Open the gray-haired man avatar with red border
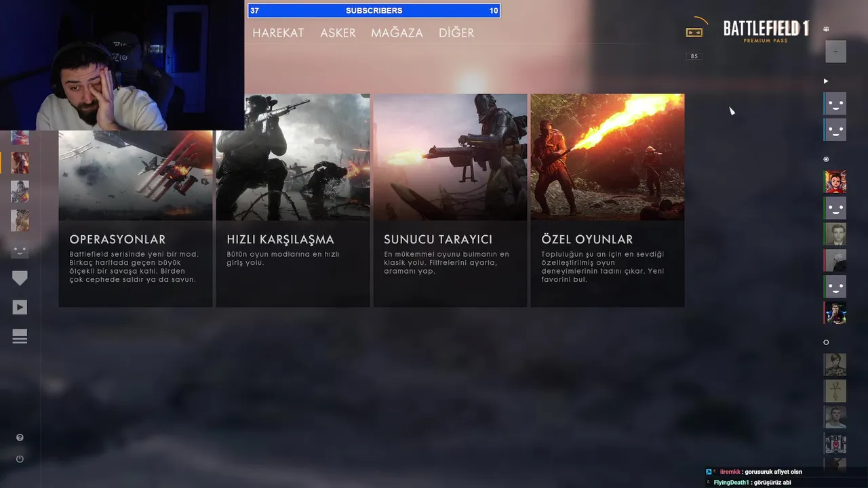Viewport: 868px width, 488px height. point(835,260)
